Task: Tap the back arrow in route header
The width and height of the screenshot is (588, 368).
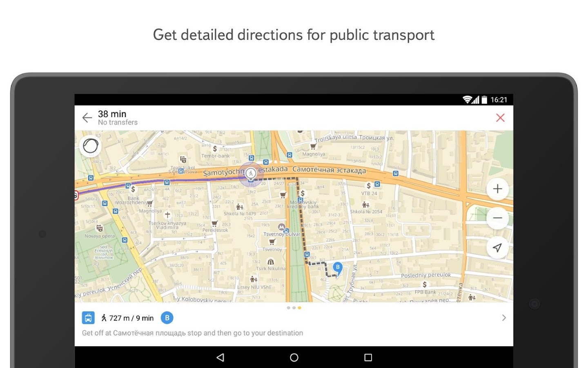Action: click(x=87, y=118)
